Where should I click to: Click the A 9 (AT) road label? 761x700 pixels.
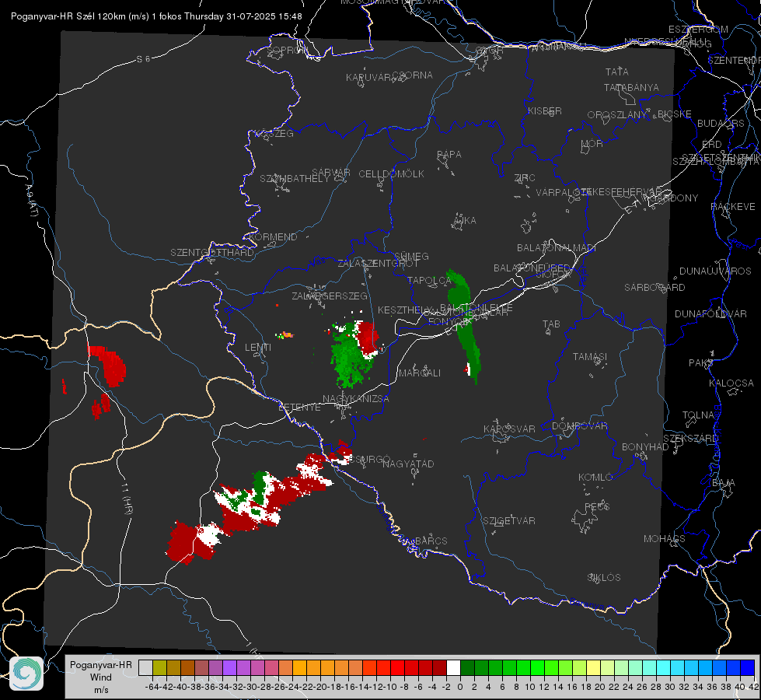pos(31,201)
